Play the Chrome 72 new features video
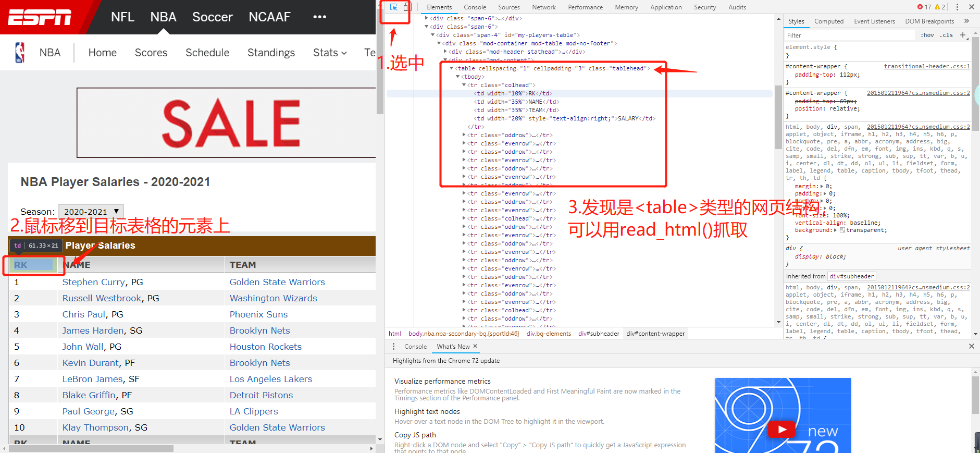980x453 pixels. pos(781,429)
